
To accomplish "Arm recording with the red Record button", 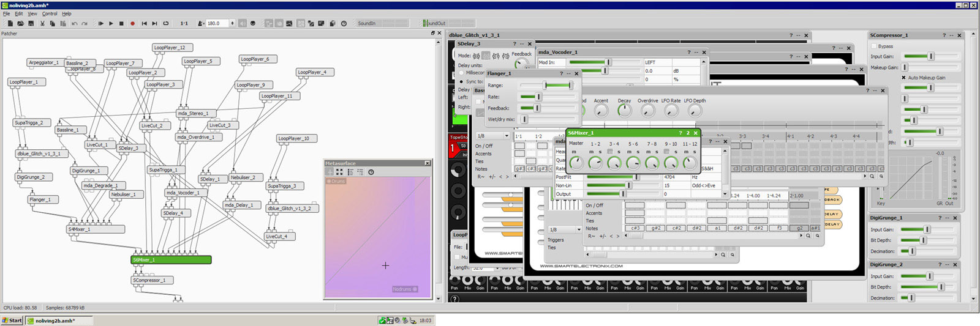I will pos(132,23).
